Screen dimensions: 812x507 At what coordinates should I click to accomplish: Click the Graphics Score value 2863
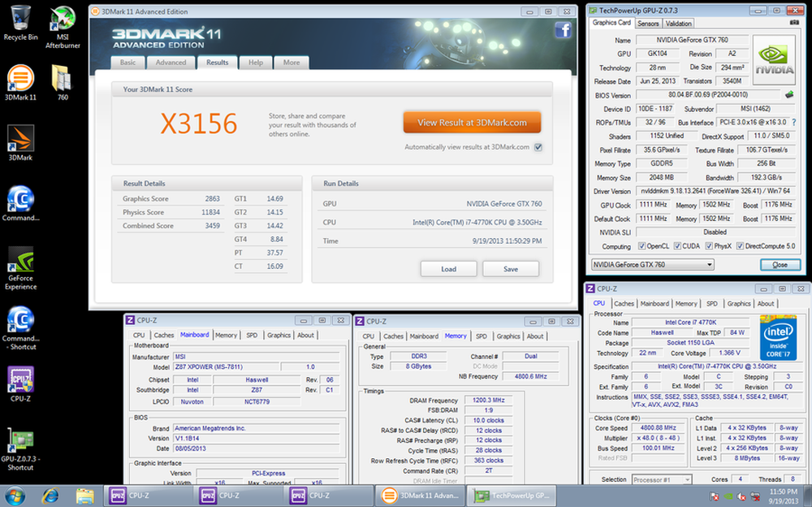pyautogui.click(x=212, y=198)
